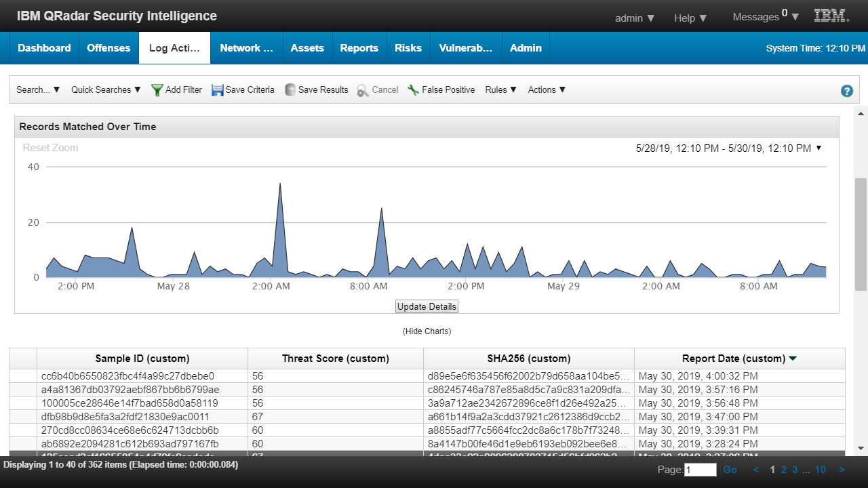Click the Save Criteria floppy disk icon
Screen dimensions: 868x488
click(218, 90)
